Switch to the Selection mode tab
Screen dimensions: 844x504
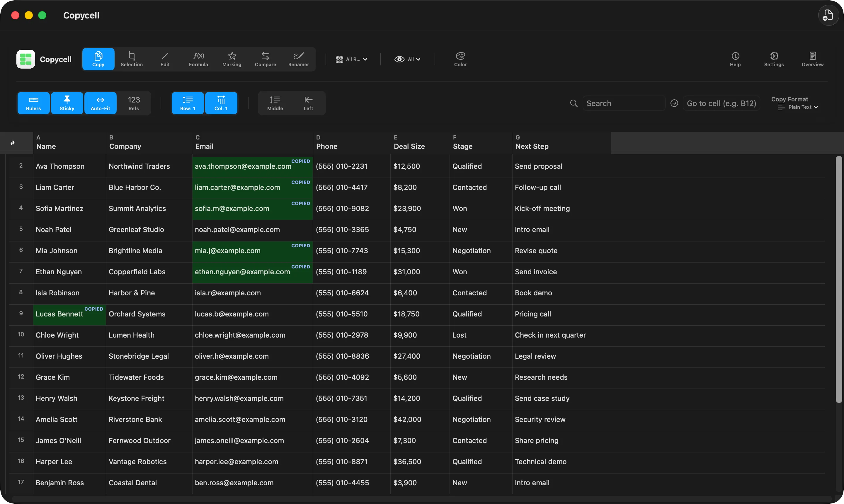pos(132,59)
